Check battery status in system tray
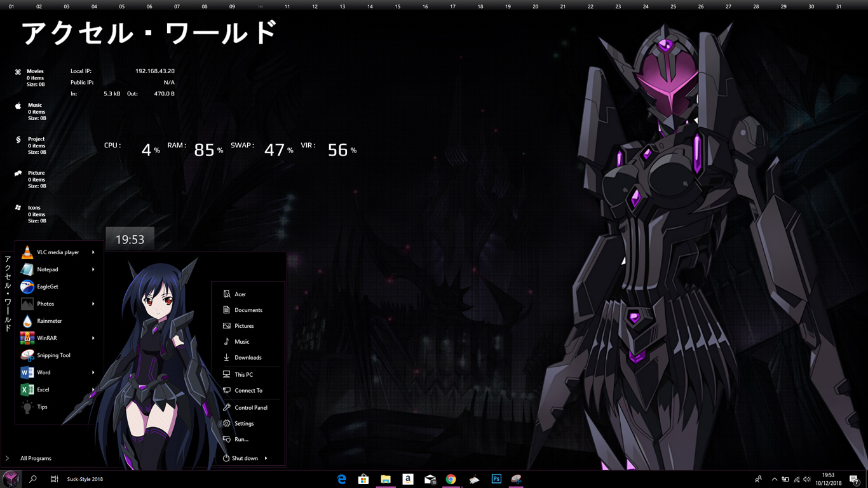Screen dimensions: 868x488 [x=785, y=479]
